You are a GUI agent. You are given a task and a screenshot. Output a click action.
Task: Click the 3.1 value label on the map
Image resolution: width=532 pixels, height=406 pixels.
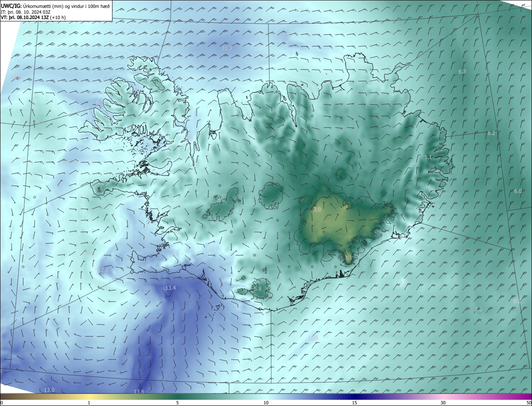tap(348, 258)
